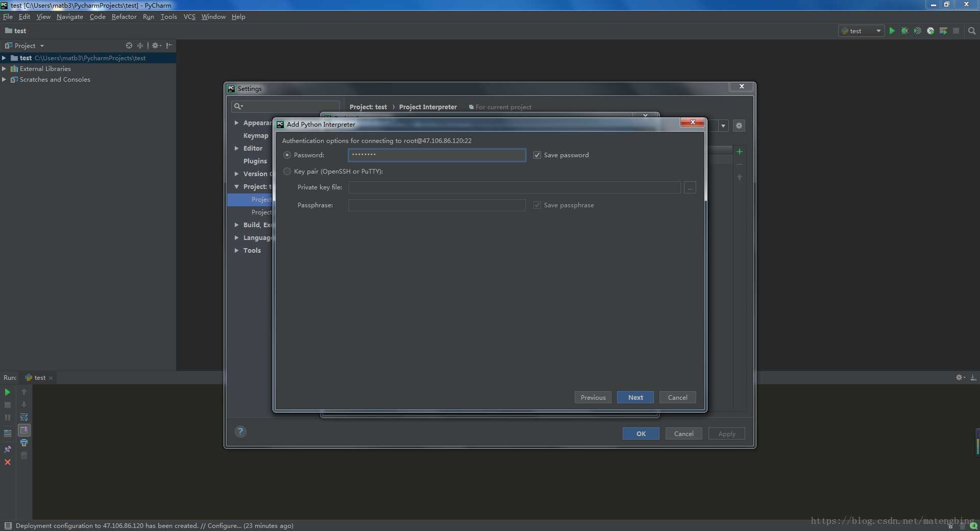Browse for private key file

(690, 188)
